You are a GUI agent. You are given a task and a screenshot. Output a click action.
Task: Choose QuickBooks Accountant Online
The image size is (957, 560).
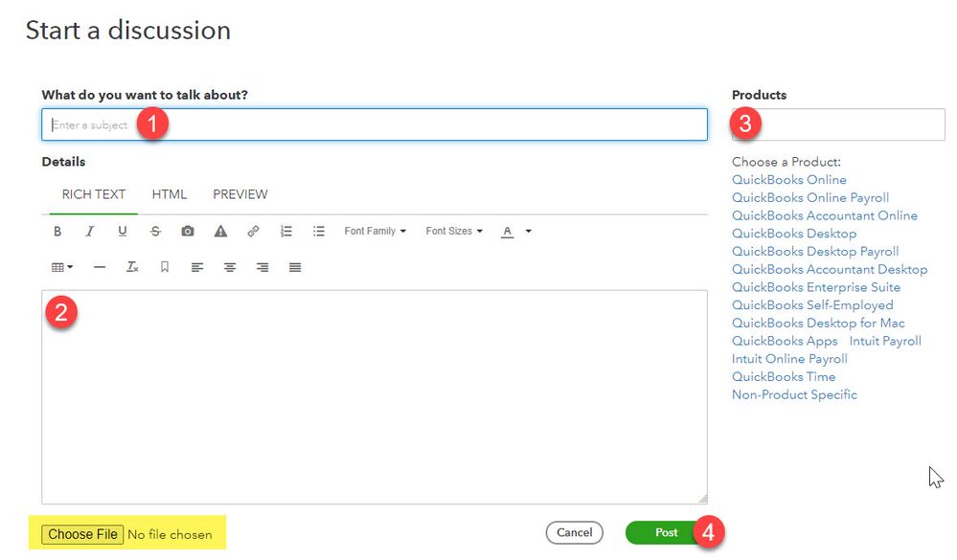click(825, 215)
